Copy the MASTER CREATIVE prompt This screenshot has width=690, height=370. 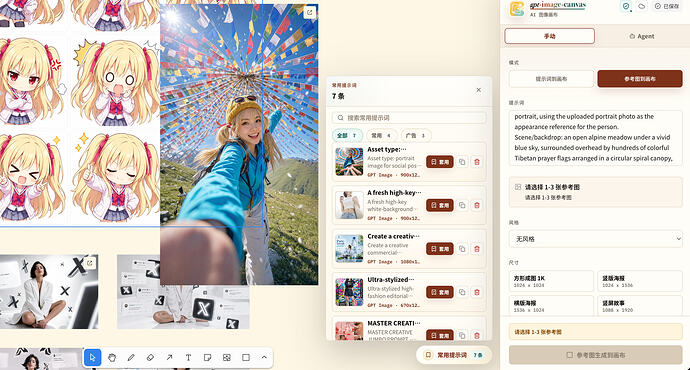point(462,335)
